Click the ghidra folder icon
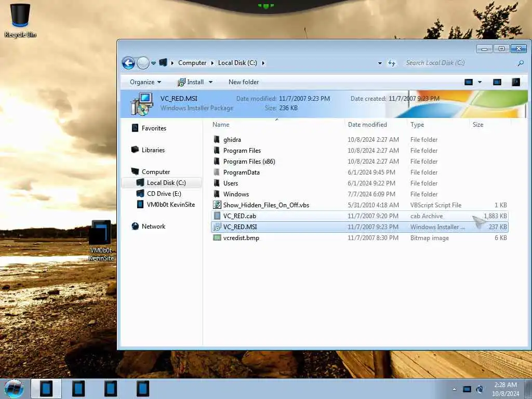This screenshot has width=532, height=399. 217,139
